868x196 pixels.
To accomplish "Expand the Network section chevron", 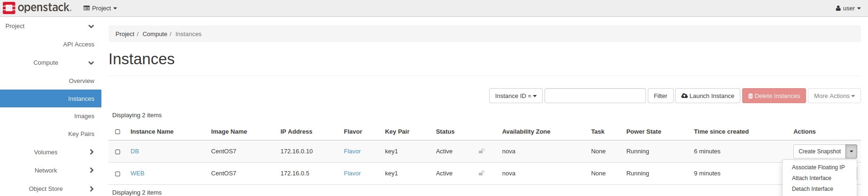I will coord(92,170).
